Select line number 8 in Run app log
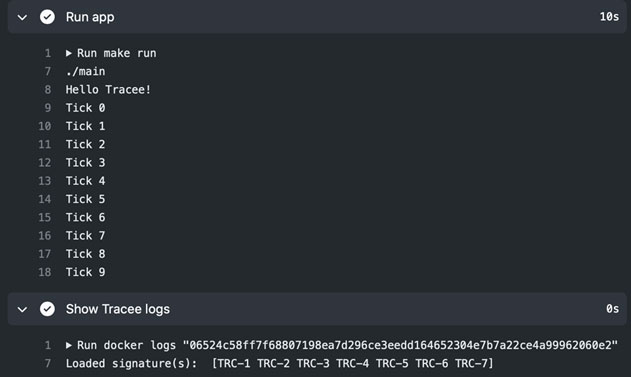631x377 pixels. [47, 89]
